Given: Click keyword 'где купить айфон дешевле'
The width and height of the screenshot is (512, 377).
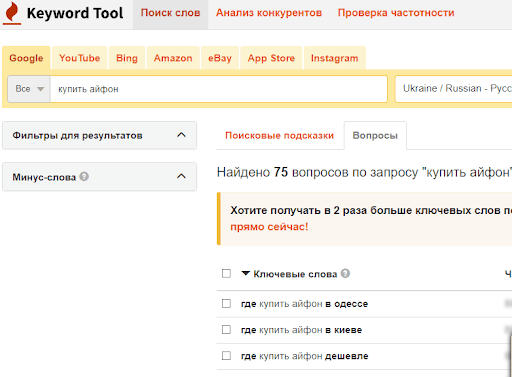Looking at the screenshot, I should [x=305, y=356].
